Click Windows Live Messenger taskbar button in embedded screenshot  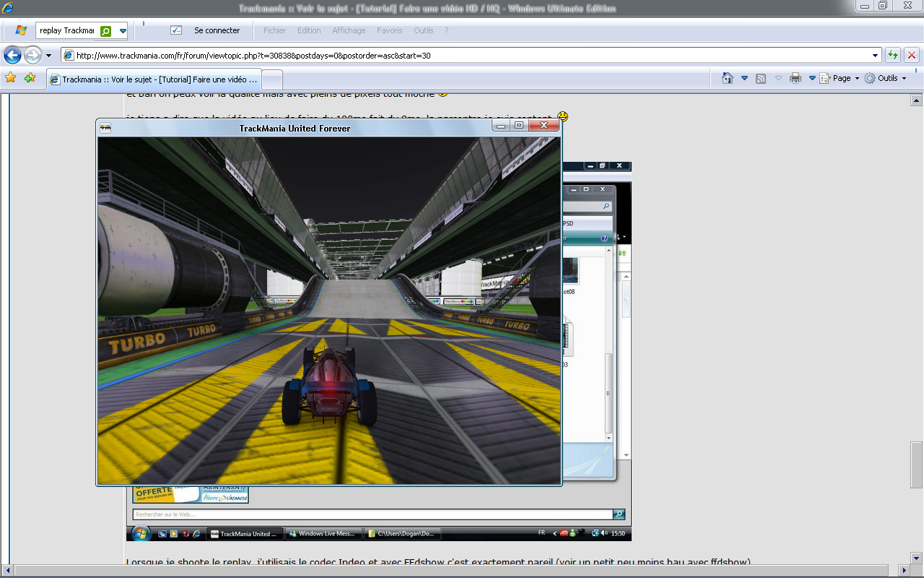[322, 534]
